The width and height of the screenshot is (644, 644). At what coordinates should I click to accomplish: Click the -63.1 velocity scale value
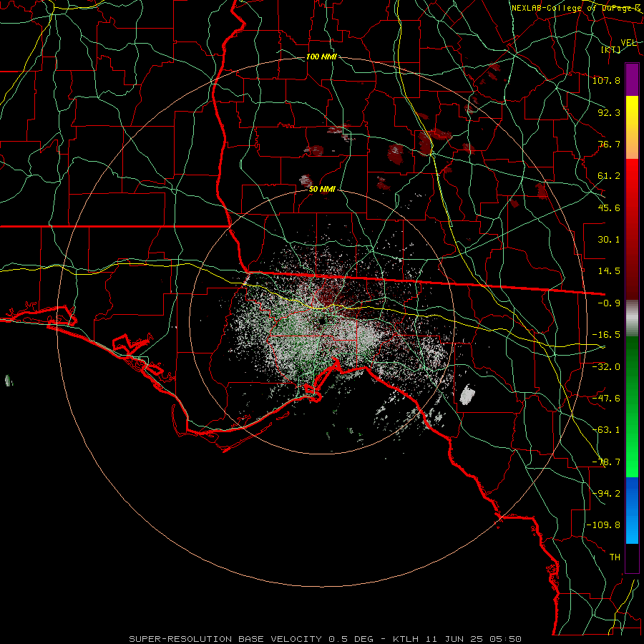click(606, 430)
